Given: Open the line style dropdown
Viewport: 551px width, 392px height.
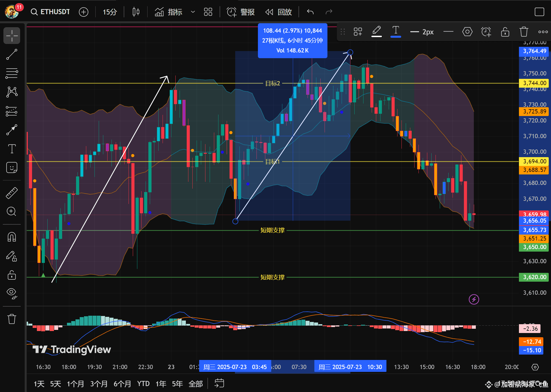Looking at the screenshot, I should 448,32.
